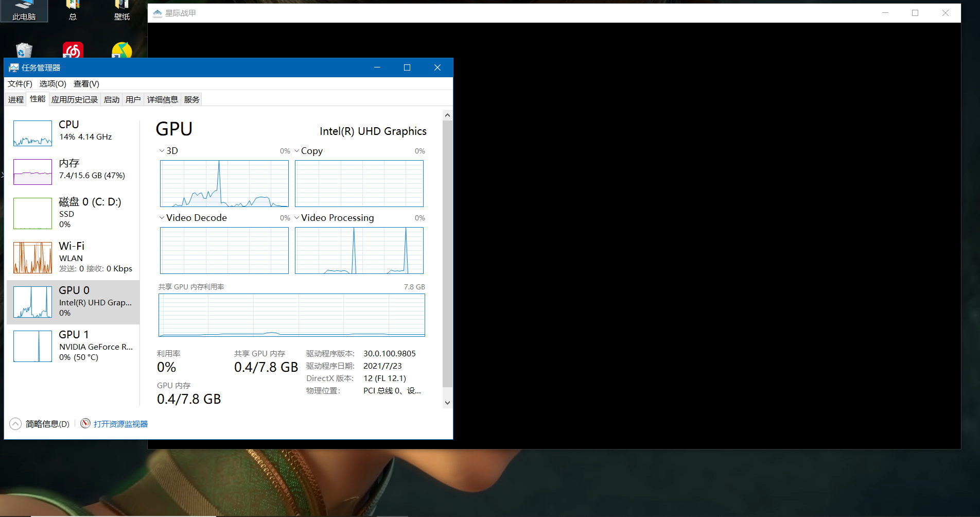Open the 查看 (View) menu
This screenshot has width=980, height=517.
85,83
